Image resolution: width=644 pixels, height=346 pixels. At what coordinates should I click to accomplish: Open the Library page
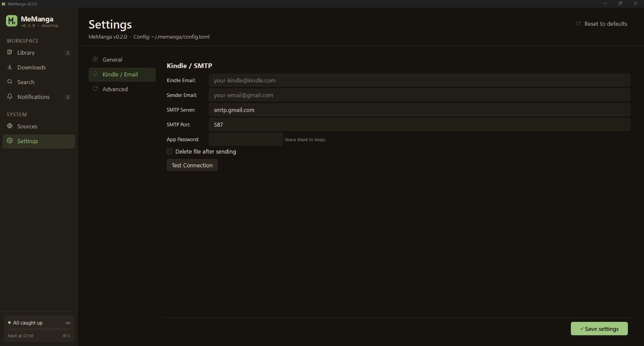click(39, 53)
